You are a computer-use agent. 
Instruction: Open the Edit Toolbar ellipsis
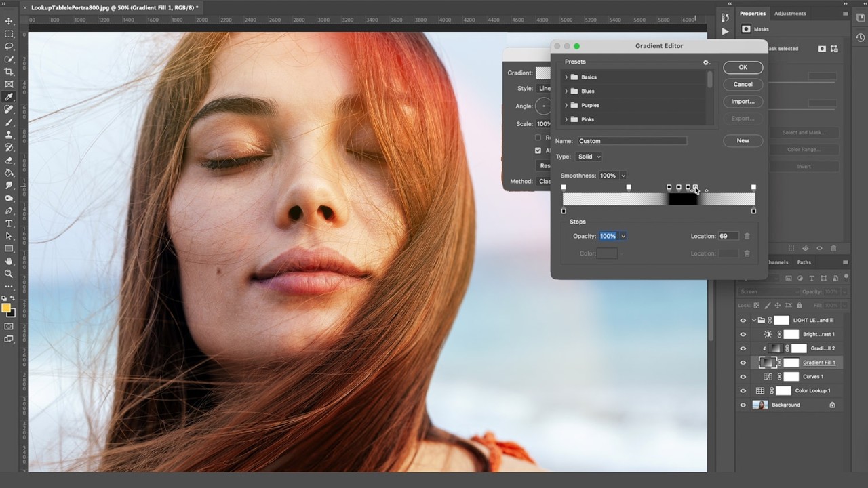[9, 286]
